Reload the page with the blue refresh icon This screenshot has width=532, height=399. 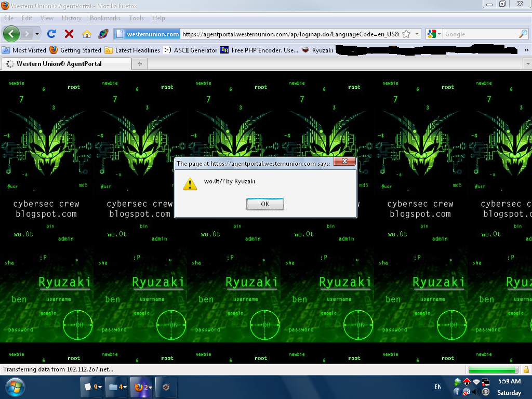51,34
